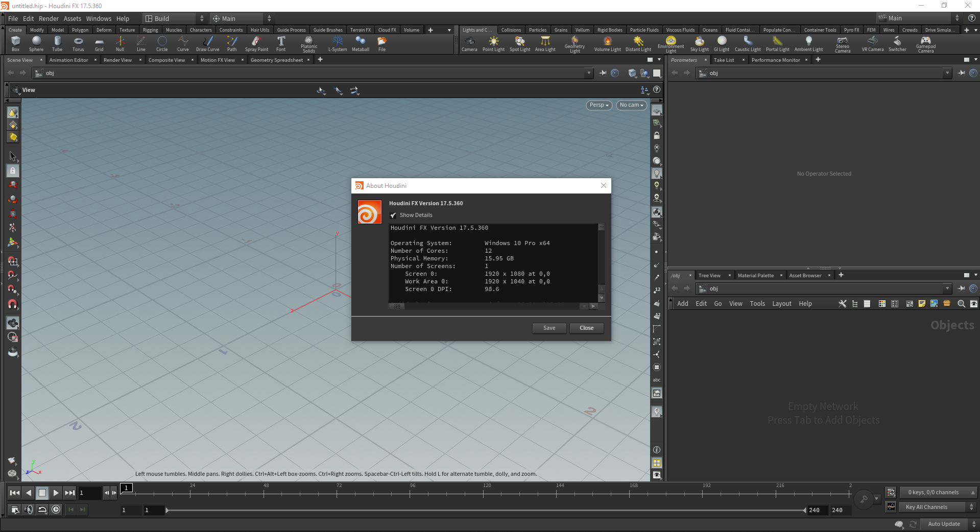Switch to the Geometry Spreadsheet tab

(x=276, y=60)
